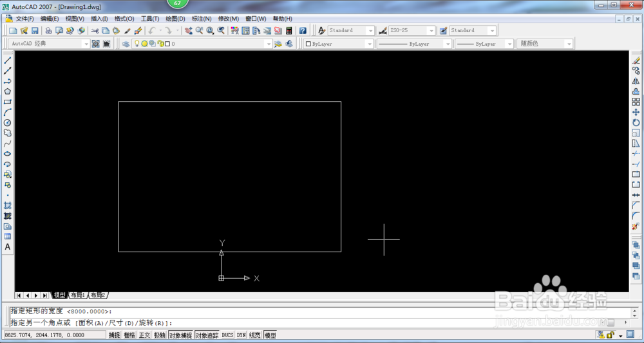Click the Plot printer icon
The image size is (644, 343).
point(48,30)
